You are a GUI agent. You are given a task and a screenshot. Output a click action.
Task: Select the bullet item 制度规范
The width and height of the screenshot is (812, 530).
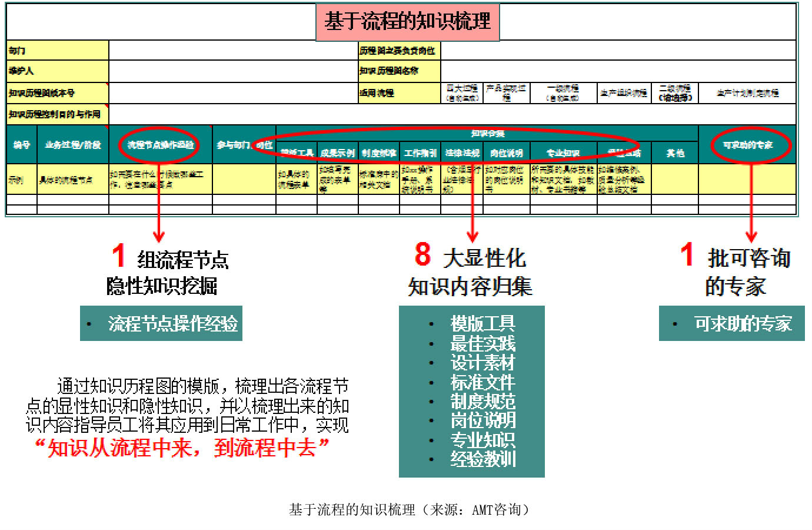click(x=482, y=401)
